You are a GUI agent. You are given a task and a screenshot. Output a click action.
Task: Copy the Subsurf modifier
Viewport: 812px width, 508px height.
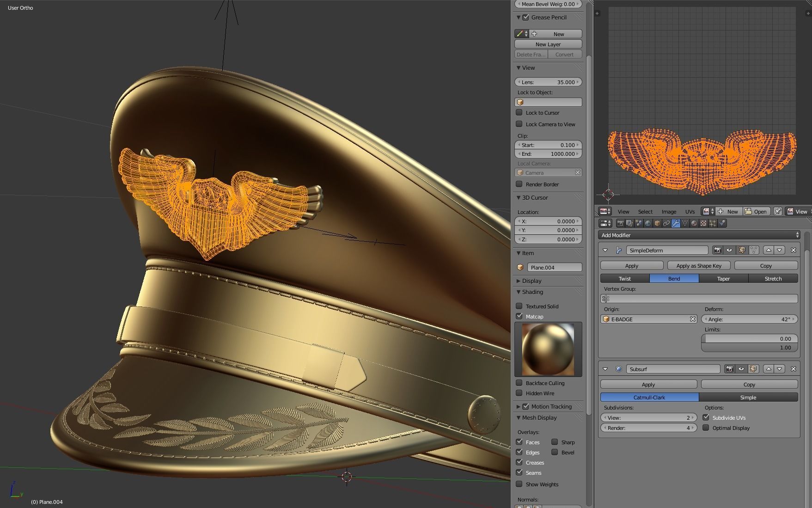[x=749, y=385]
